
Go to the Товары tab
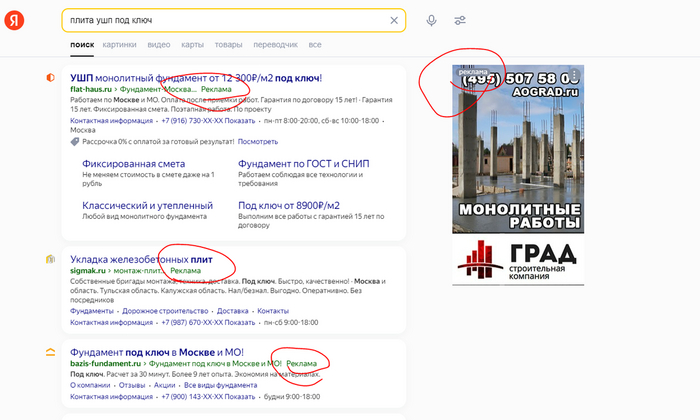[228, 45]
